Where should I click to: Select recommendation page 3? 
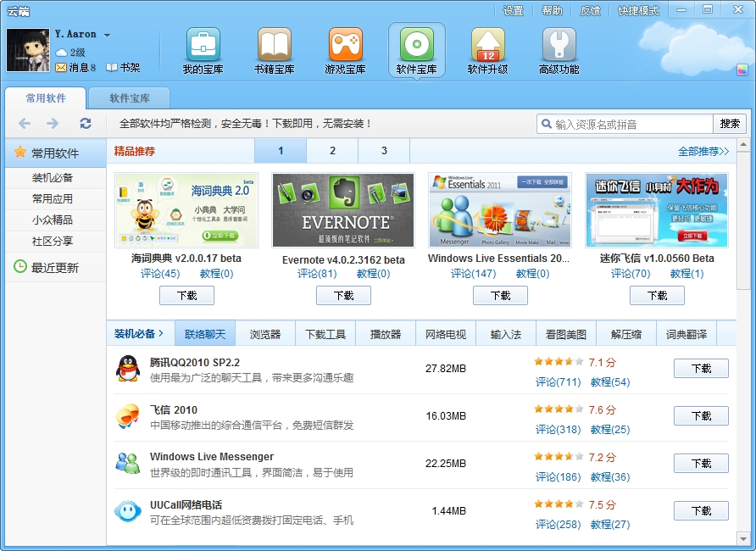384,151
